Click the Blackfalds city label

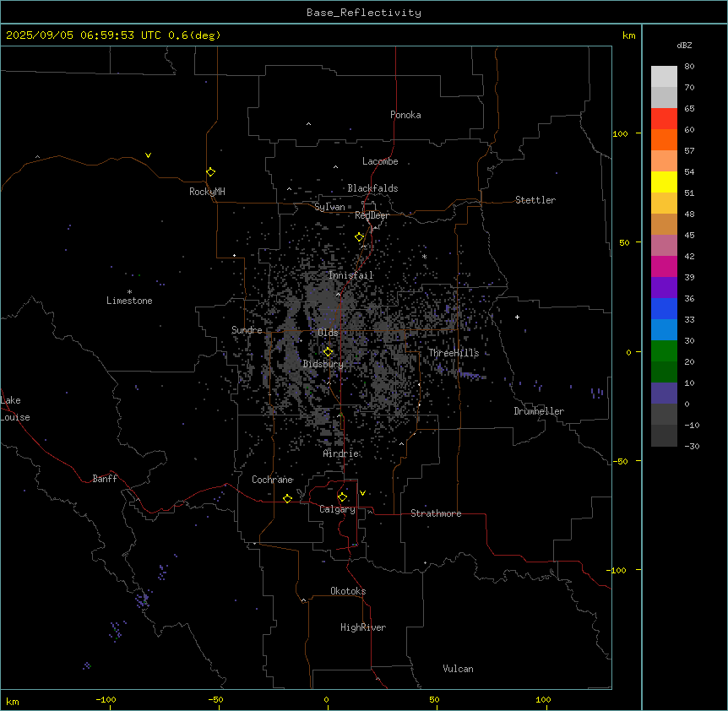(372, 188)
